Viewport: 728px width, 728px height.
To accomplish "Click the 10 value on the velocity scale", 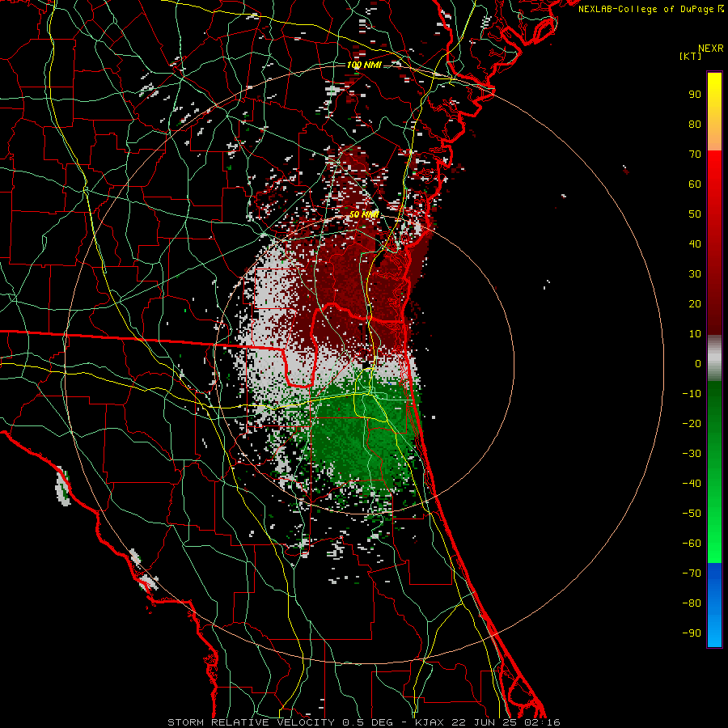I will (695, 334).
